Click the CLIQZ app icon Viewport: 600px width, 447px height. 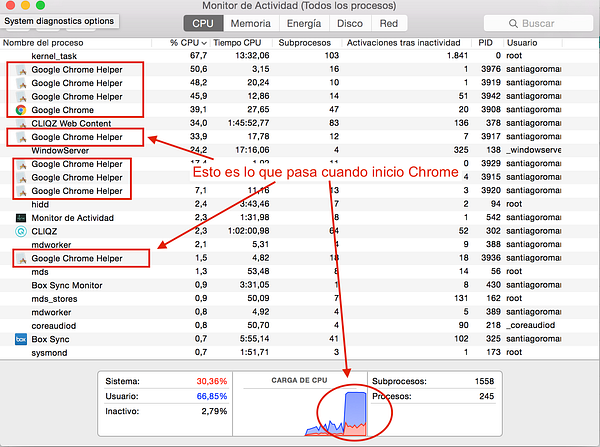point(21,232)
